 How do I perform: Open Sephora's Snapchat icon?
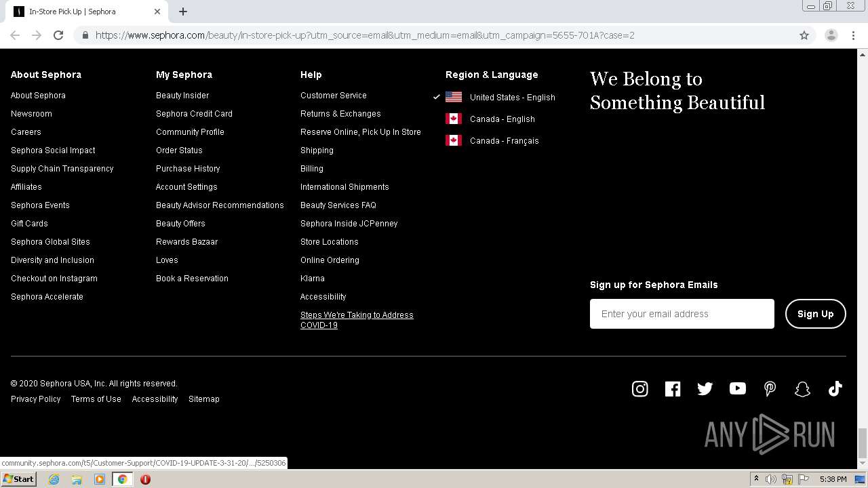[802, 388]
